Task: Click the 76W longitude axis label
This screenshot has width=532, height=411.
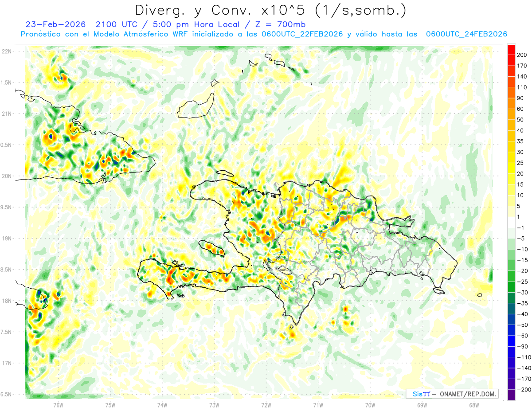Action: point(58,405)
